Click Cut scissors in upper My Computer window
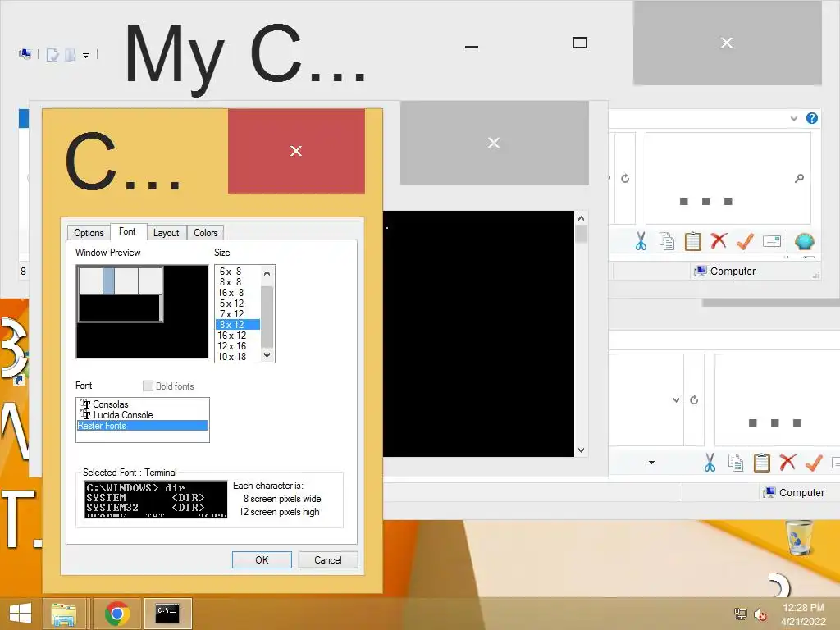Viewport: 840px width, 630px height. [x=641, y=242]
